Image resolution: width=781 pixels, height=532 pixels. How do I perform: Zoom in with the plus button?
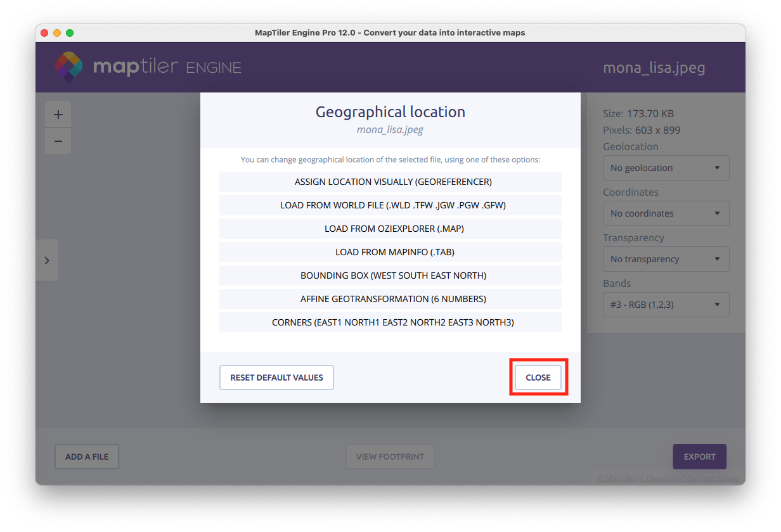click(58, 115)
